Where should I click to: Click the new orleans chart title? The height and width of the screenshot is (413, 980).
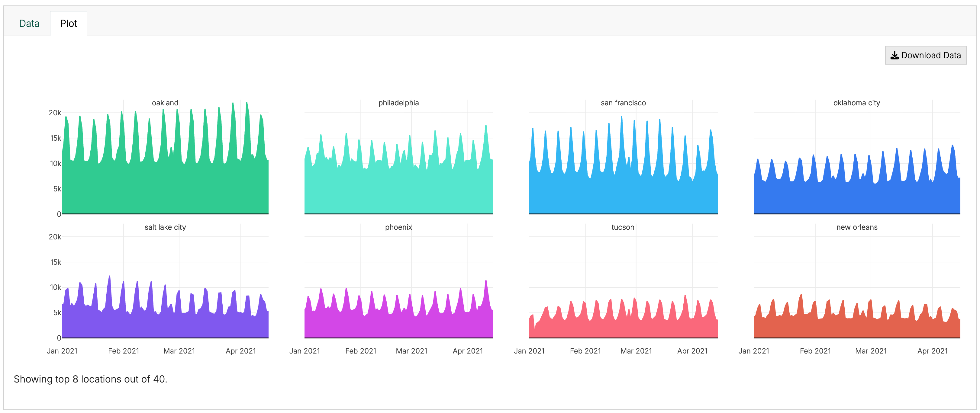coord(856,227)
